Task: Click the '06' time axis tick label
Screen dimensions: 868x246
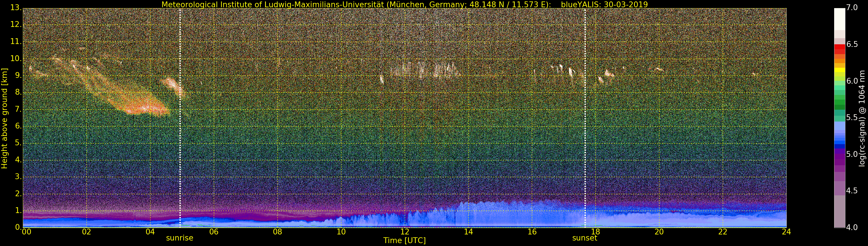Action: click(214, 232)
